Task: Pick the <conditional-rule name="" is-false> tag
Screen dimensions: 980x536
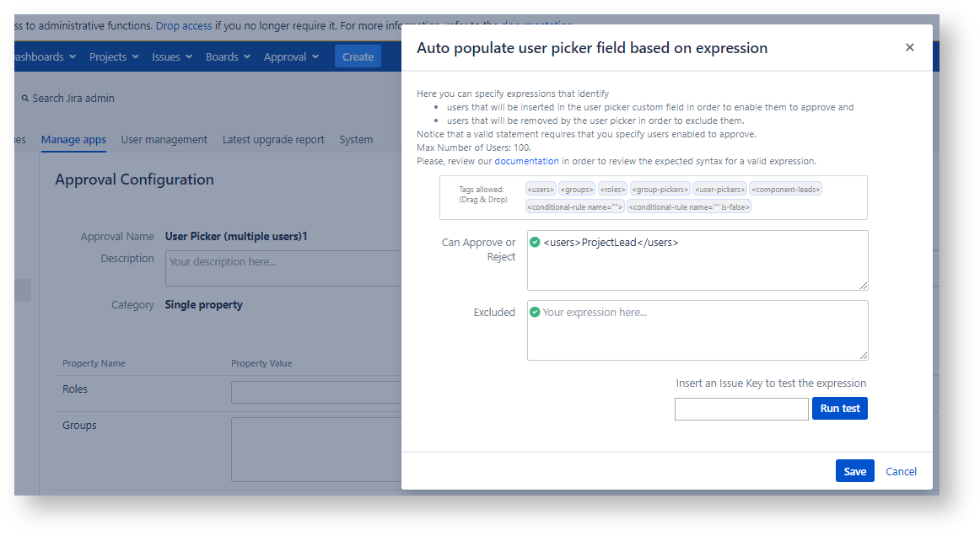Action: click(x=689, y=206)
